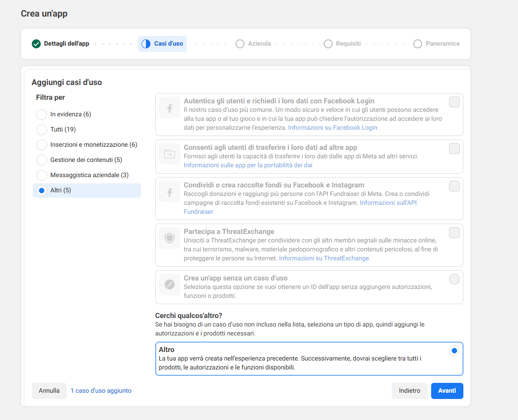518x420 pixels.
Task: Click the Facebook fundraiser use case icon
Action: click(x=170, y=192)
